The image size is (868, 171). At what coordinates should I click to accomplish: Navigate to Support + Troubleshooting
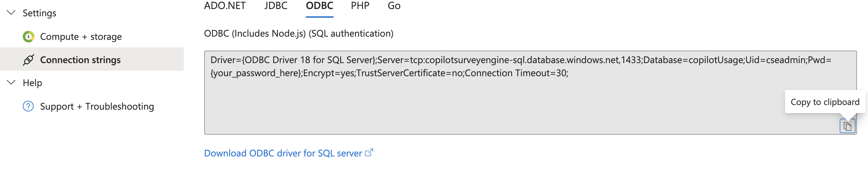coord(97,106)
